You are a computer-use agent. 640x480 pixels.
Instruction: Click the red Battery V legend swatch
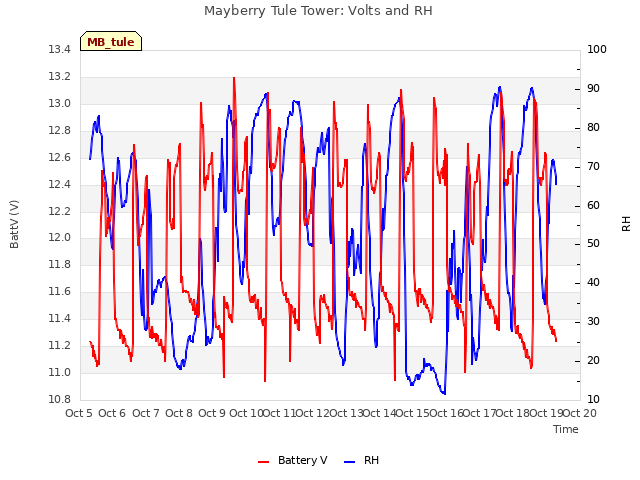pyautogui.click(x=264, y=462)
